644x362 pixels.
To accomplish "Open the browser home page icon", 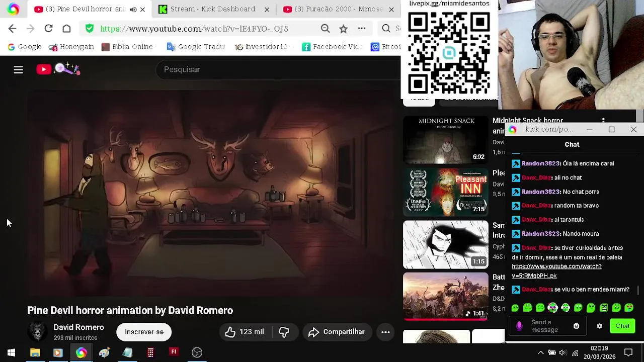I will (66, 29).
